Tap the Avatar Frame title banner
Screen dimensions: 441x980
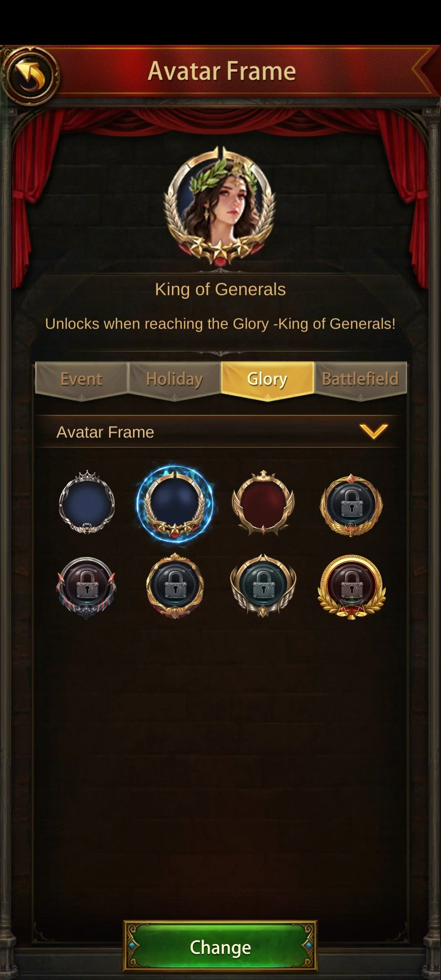pos(222,71)
